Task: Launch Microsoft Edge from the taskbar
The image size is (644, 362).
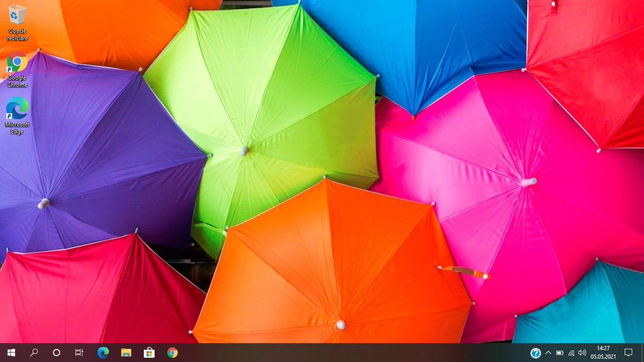Action: point(103,352)
